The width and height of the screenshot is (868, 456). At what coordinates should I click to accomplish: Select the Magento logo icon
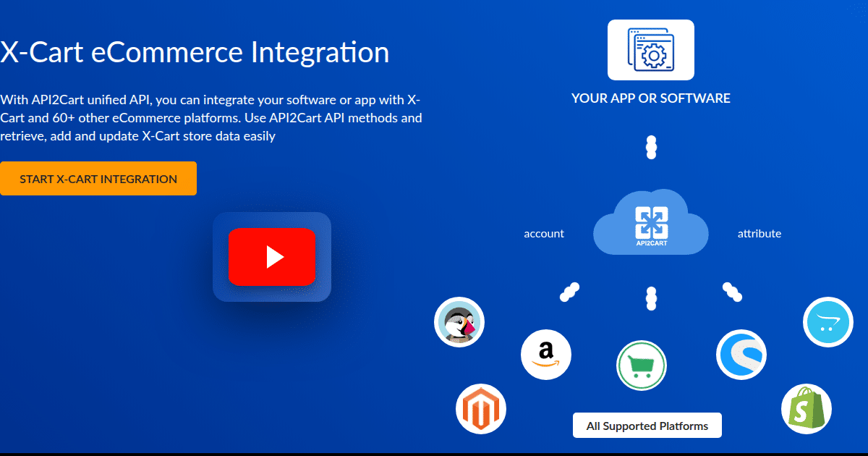point(481,409)
